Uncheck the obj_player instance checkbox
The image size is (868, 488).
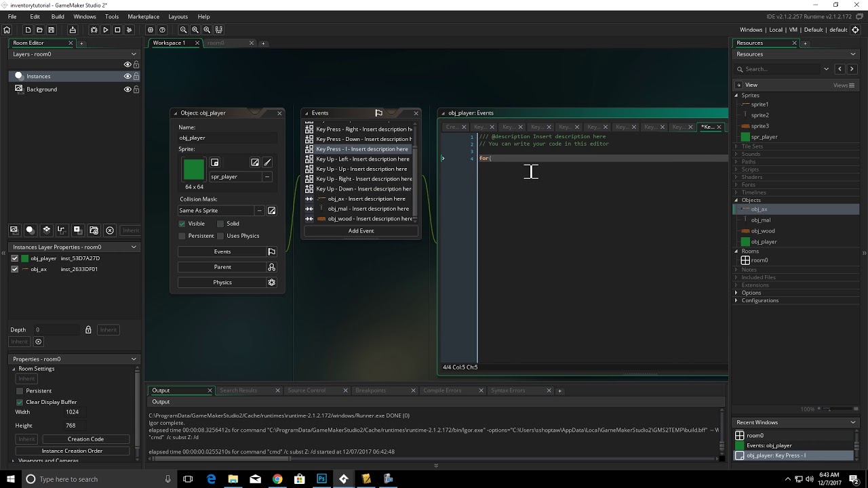(x=14, y=258)
